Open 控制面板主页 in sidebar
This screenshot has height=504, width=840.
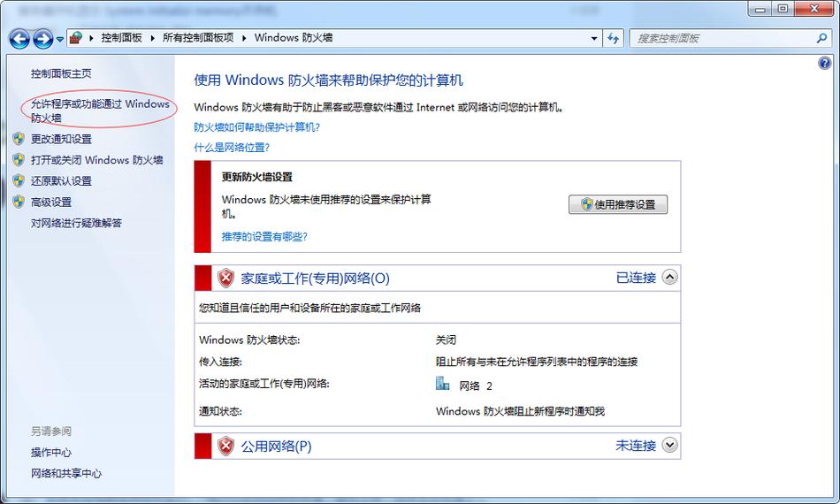pos(61,73)
